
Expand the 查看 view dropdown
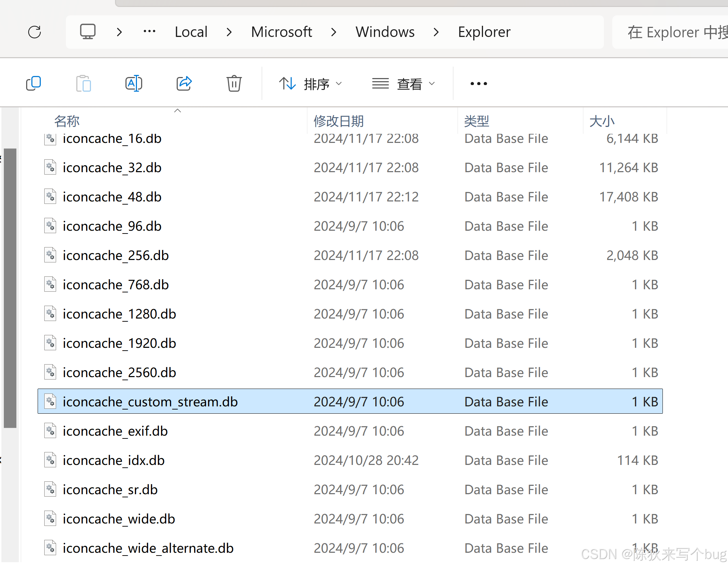[x=404, y=84]
